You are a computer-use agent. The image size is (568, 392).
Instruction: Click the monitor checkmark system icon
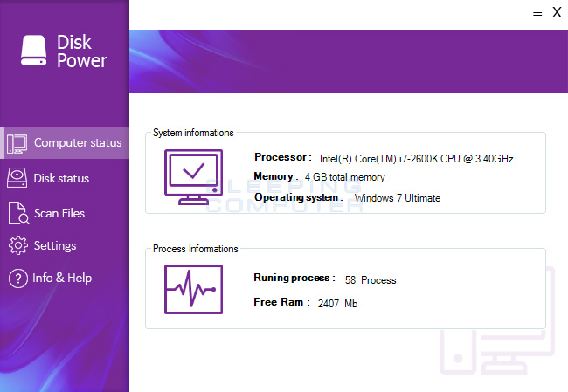(x=193, y=177)
